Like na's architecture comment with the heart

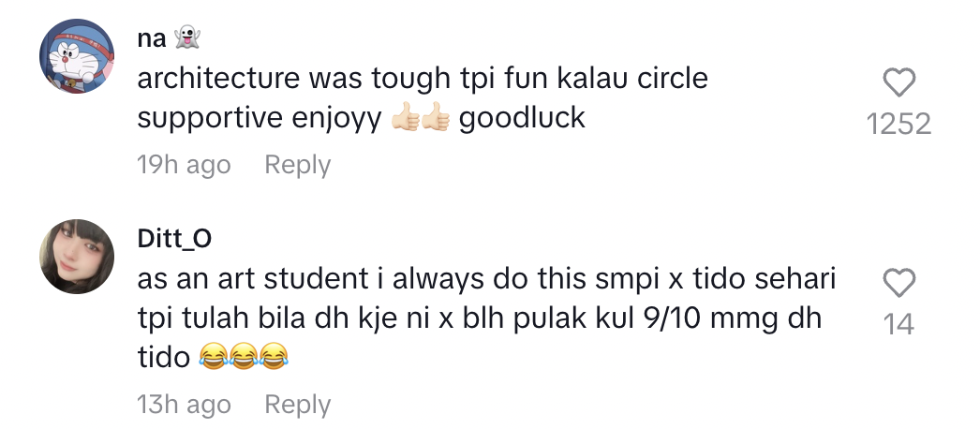coord(898,82)
